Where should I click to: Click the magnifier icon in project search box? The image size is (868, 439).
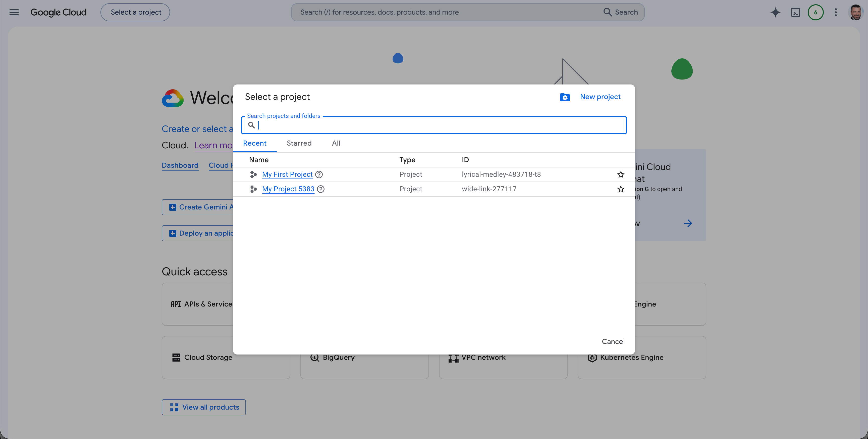point(251,125)
